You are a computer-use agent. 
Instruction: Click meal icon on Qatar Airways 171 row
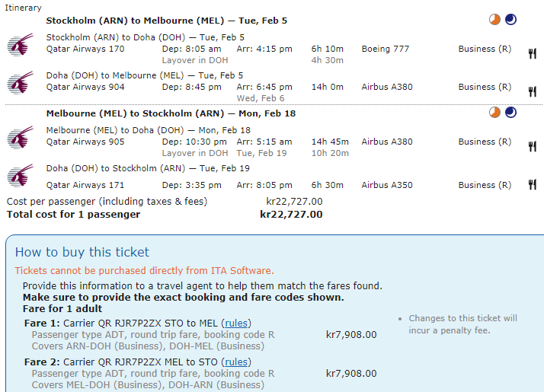pyautogui.click(x=532, y=184)
